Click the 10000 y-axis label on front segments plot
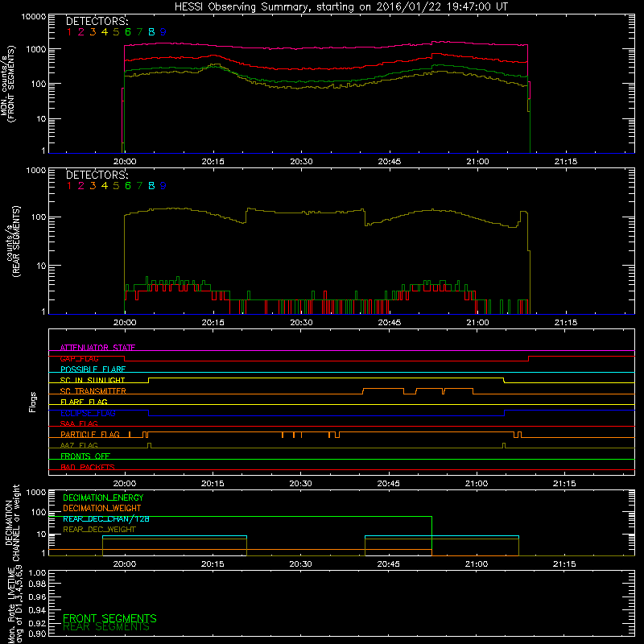 34,16
